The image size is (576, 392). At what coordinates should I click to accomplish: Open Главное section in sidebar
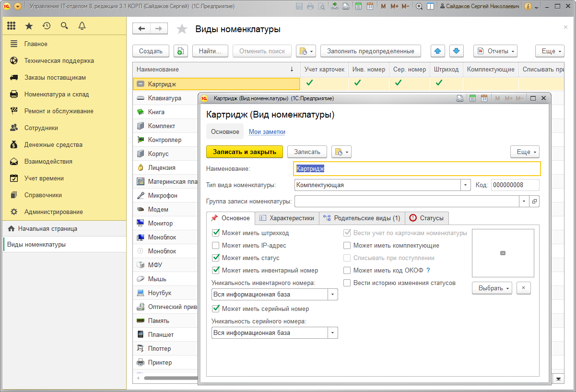click(x=36, y=44)
